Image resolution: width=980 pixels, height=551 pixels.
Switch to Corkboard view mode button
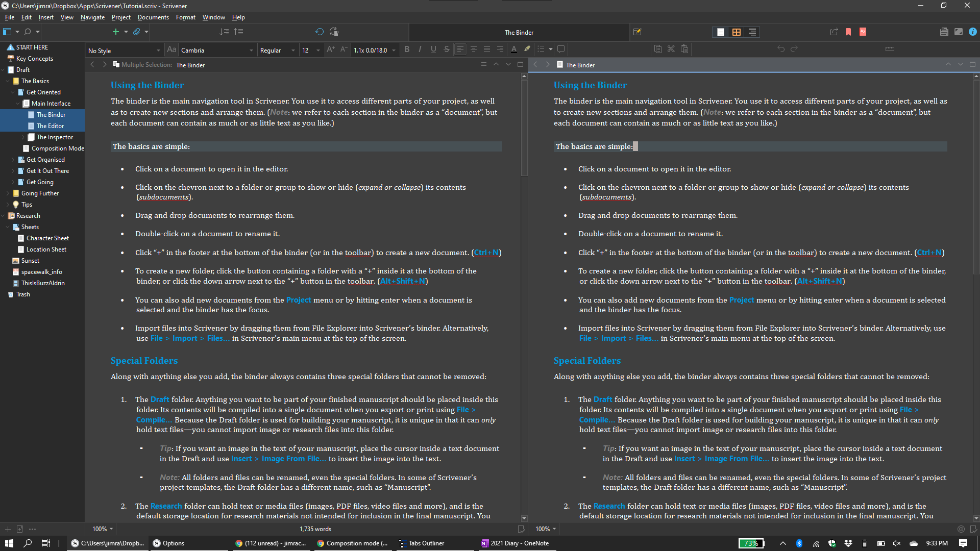(736, 32)
